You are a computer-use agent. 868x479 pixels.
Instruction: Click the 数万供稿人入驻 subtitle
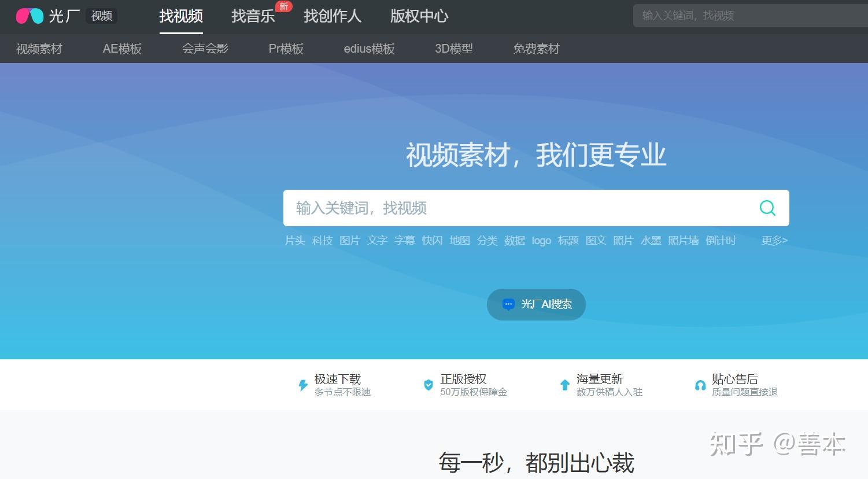point(610,392)
